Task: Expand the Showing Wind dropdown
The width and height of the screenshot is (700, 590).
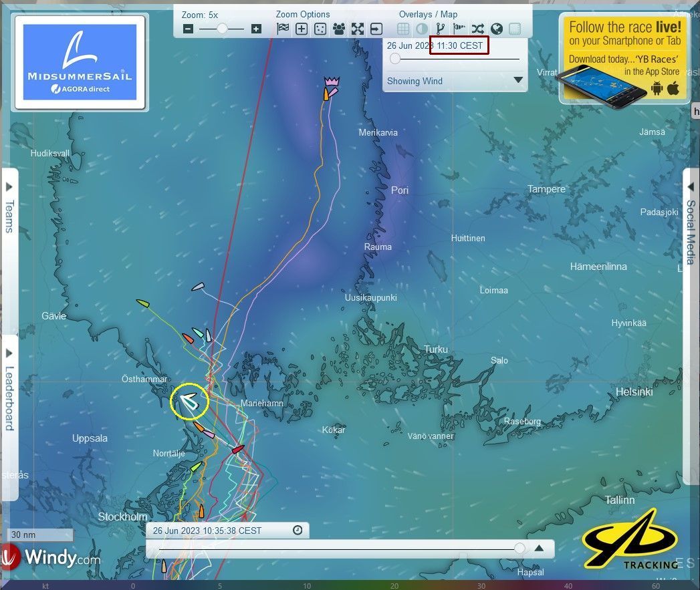Action: point(517,80)
